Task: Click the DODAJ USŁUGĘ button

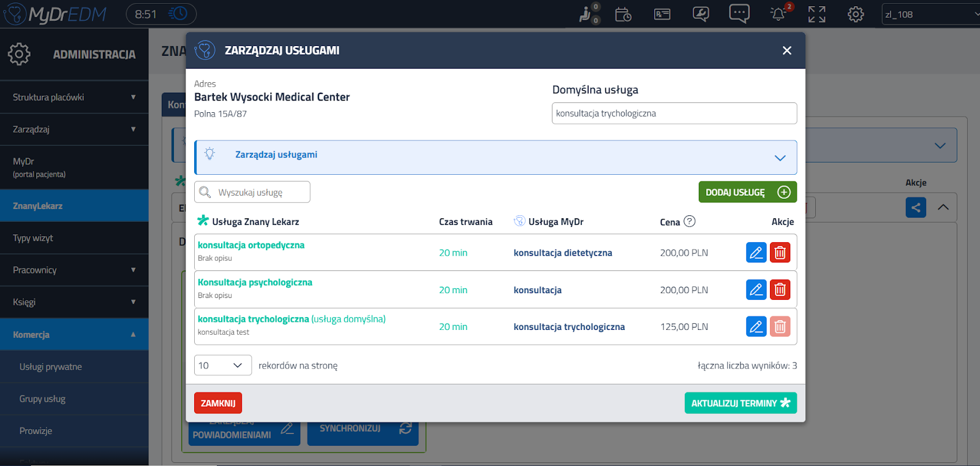Action: [747, 192]
